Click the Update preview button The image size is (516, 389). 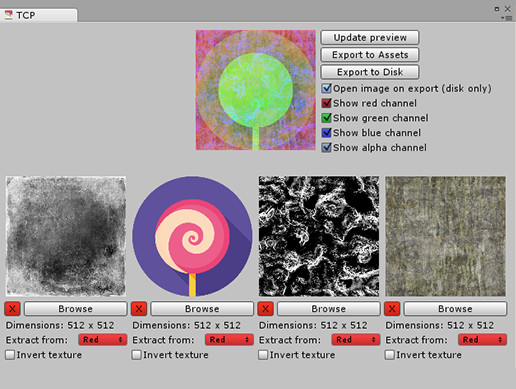tap(370, 37)
